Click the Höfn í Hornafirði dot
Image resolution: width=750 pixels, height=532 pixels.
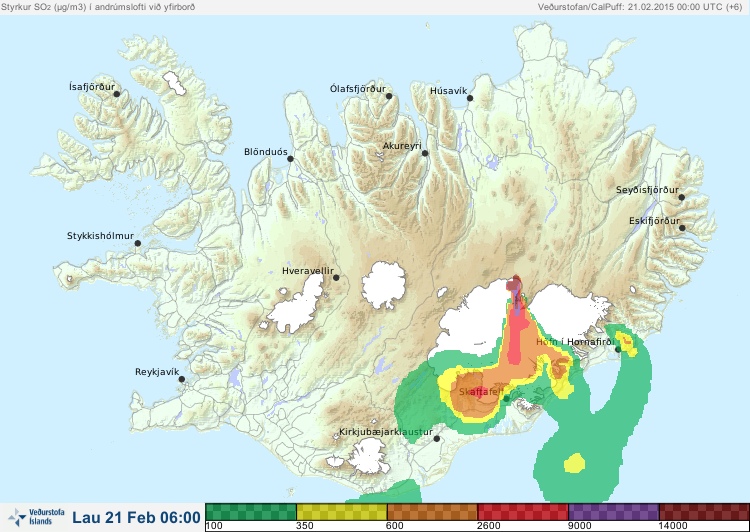(x=618, y=350)
